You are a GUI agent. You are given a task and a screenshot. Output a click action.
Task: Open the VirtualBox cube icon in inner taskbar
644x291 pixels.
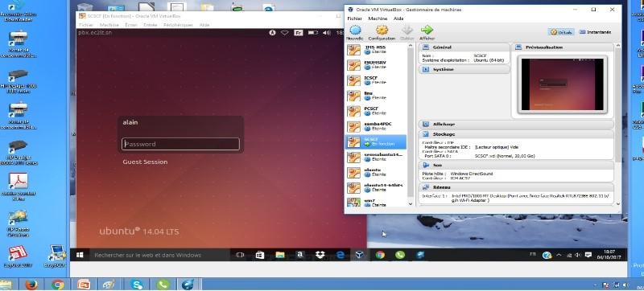tap(359, 255)
